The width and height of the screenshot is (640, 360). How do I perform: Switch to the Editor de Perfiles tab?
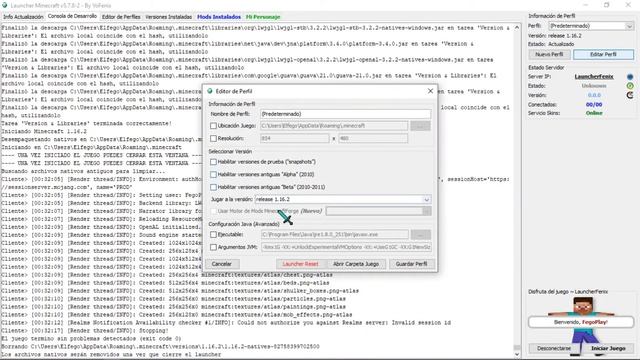[121, 17]
